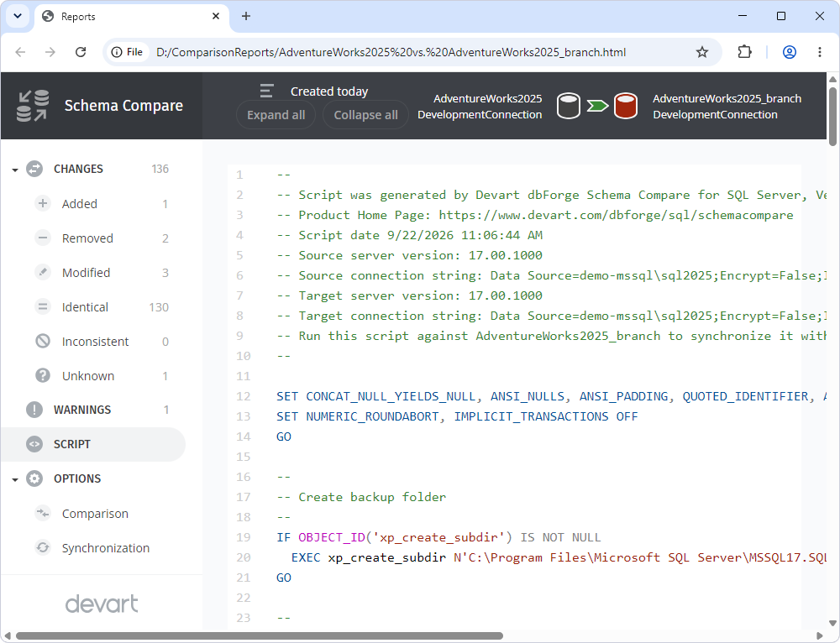This screenshot has height=643, width=840.
Task: Click the horizontal scrollbar thumb
Action: tap(260, 636)
